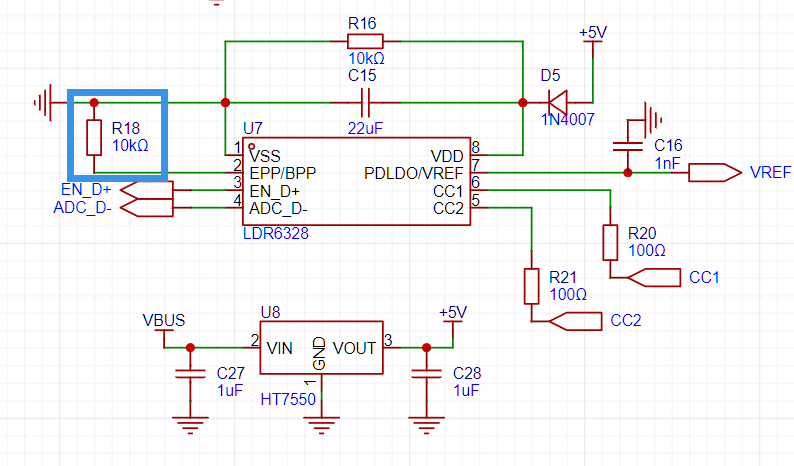The image size is (794, 466).
Task: Select the U7 LDR6328 chip body
Action: point(356,181)
